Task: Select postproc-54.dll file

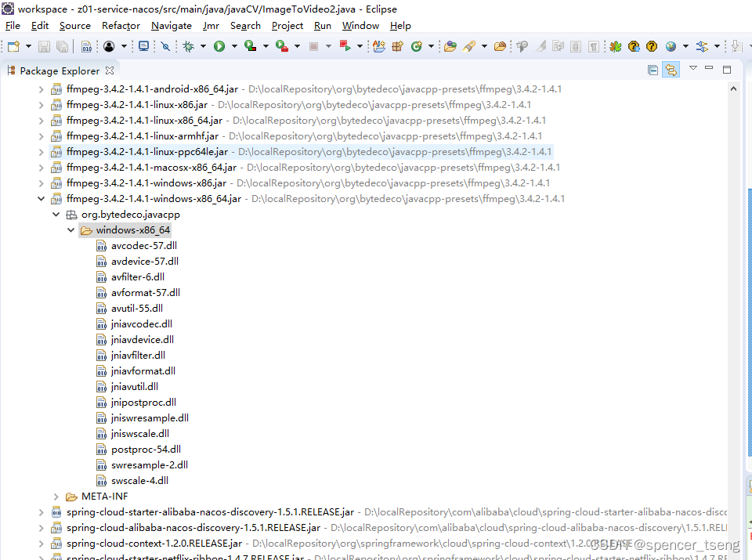Action: (x=146, y=450)
